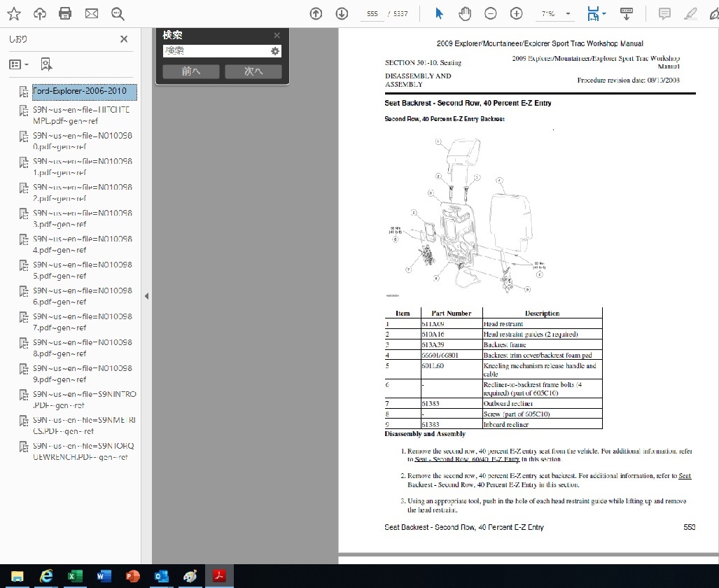Open bookmark N0100982.pdf~gen~ref

tap(82, 192)
